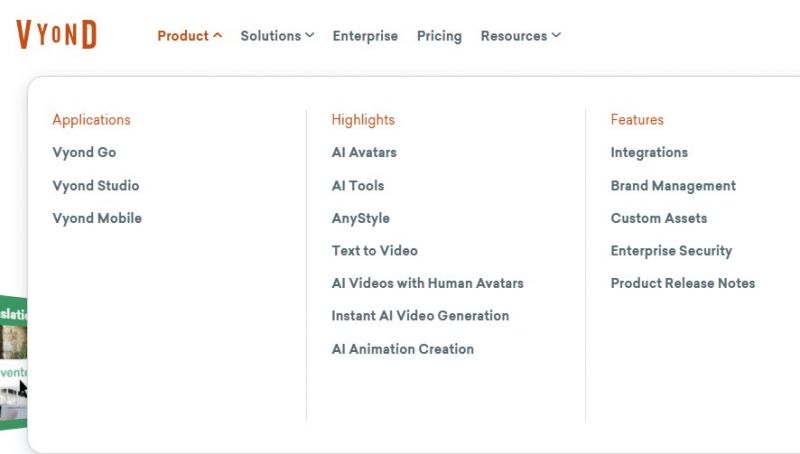This screenshot has width=800, height=454.
Task: Select Vyond Studio from Applications
Action: [96, 185]
